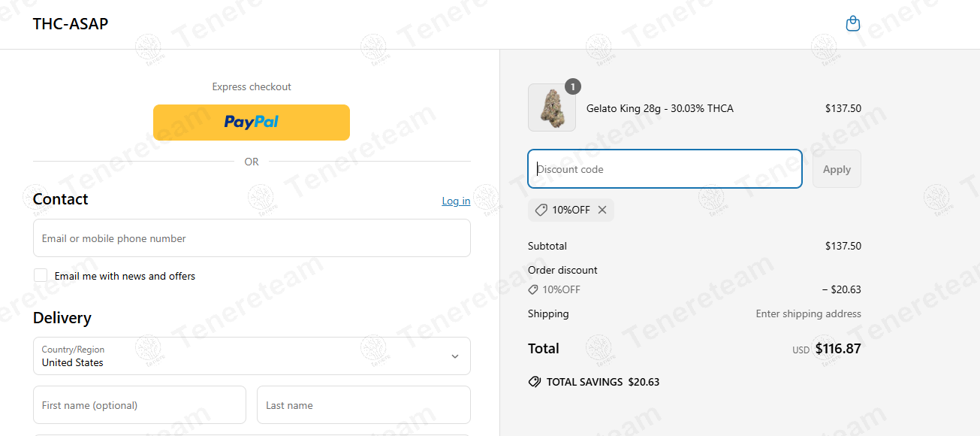The width and height of the screenshot is (980, 436).
Task: Click the $116.87 total amount
Action: tap(838, 349)
